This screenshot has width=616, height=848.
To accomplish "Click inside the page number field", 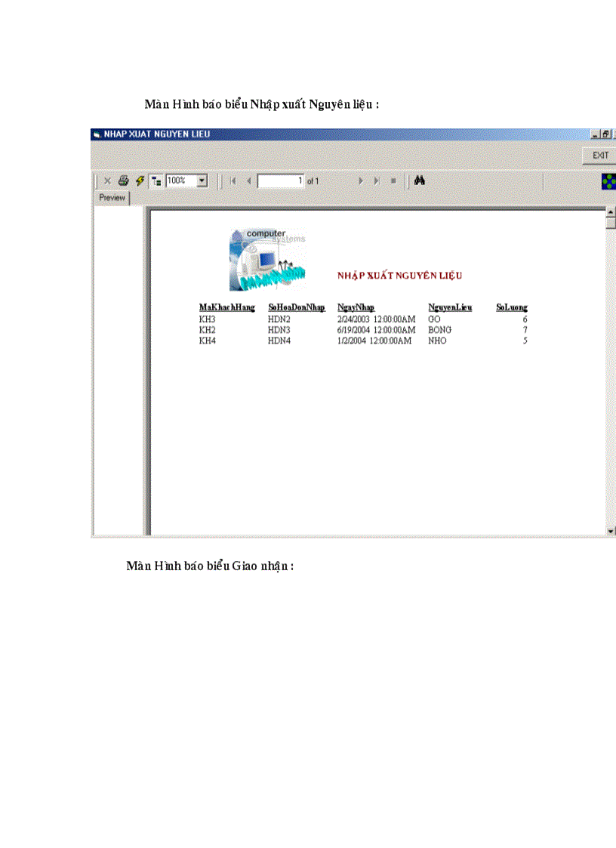I will (279, 180).
